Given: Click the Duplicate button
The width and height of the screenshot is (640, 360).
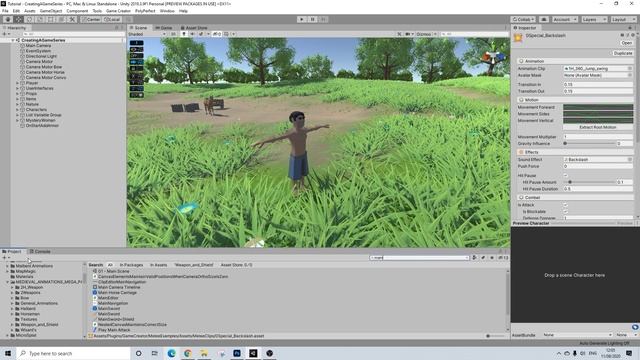Looking at the screenshot, I should click(623, 53).
